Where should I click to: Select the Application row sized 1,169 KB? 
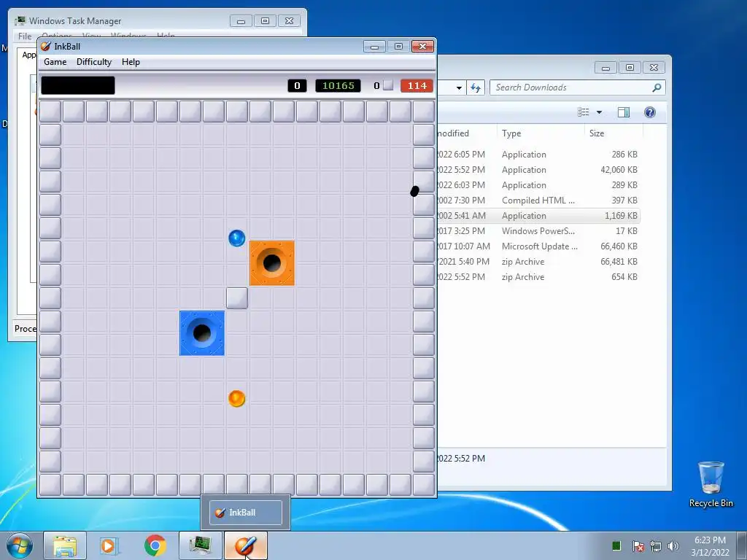coord(538,216)
